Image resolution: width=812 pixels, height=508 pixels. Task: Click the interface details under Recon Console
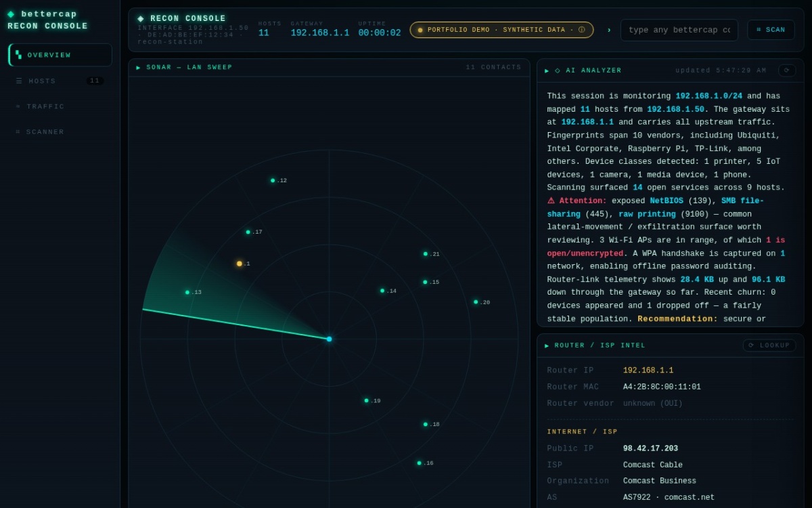[x=194, y=35]
